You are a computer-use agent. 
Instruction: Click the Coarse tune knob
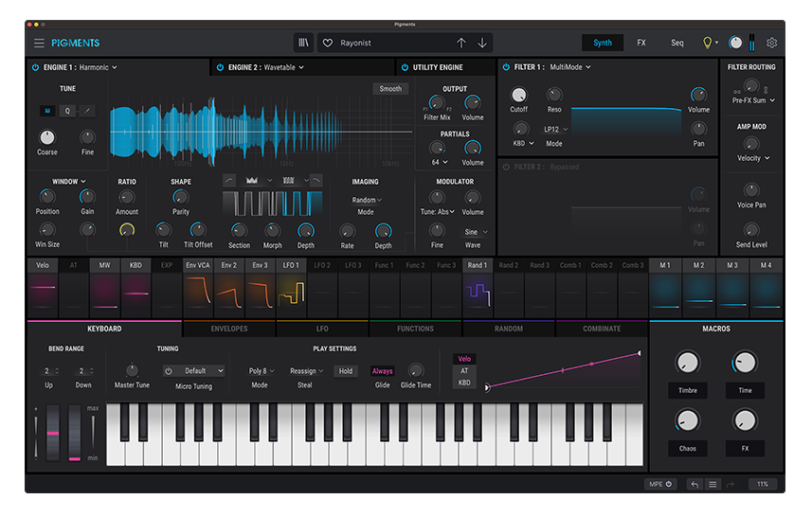click(47, 137)
